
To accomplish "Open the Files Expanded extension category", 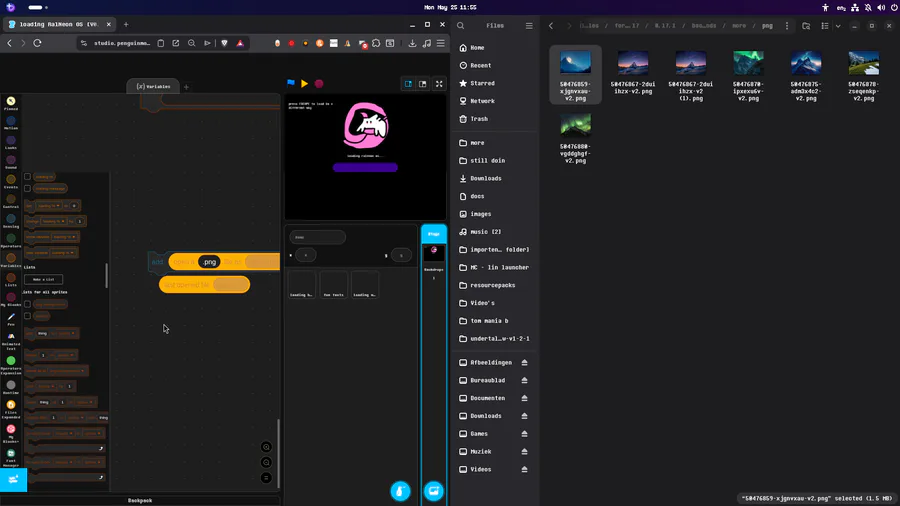I will (11, 408).
